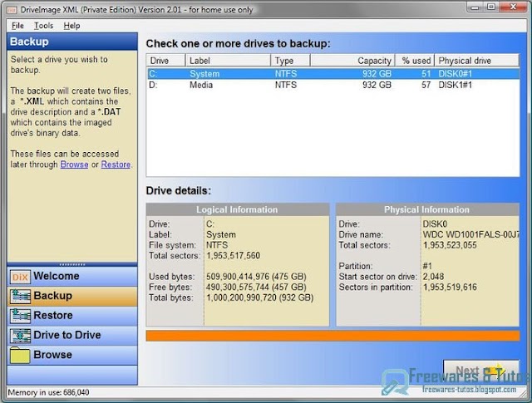Select the C: System drive row
Screen dimensions: 532x403
tap(333, 74)
